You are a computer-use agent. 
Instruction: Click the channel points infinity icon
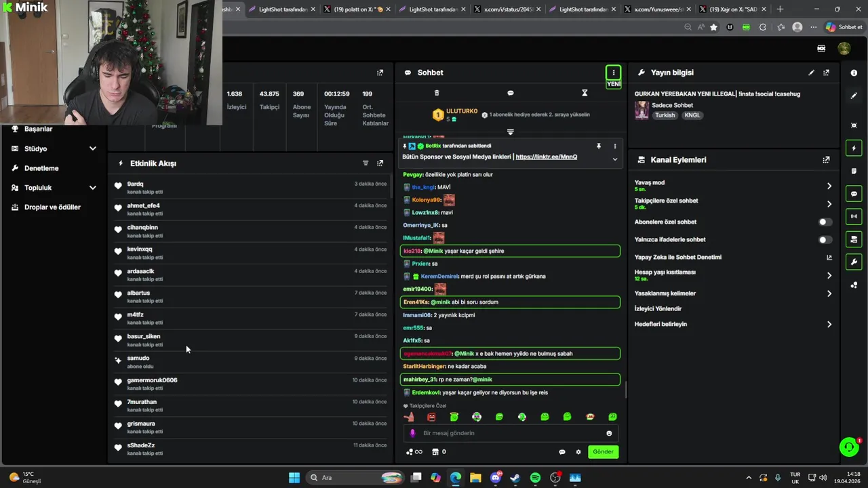[x=414, y=452]
